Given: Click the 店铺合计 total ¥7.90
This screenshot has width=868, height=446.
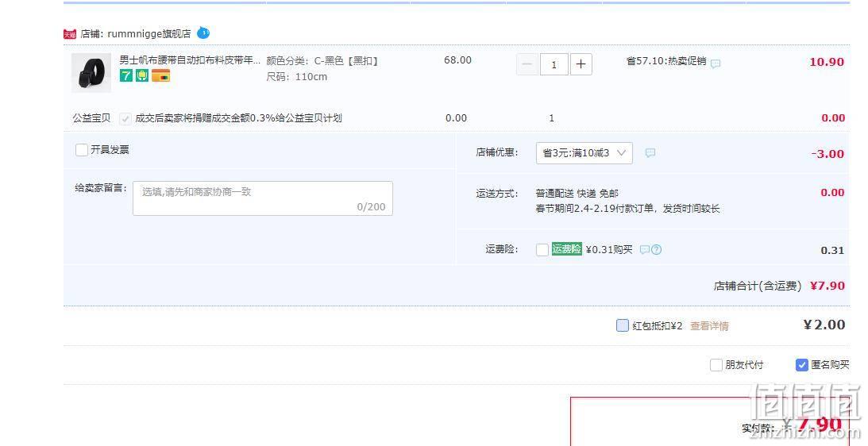Looking at the screenshot, I should pos(827,286).
